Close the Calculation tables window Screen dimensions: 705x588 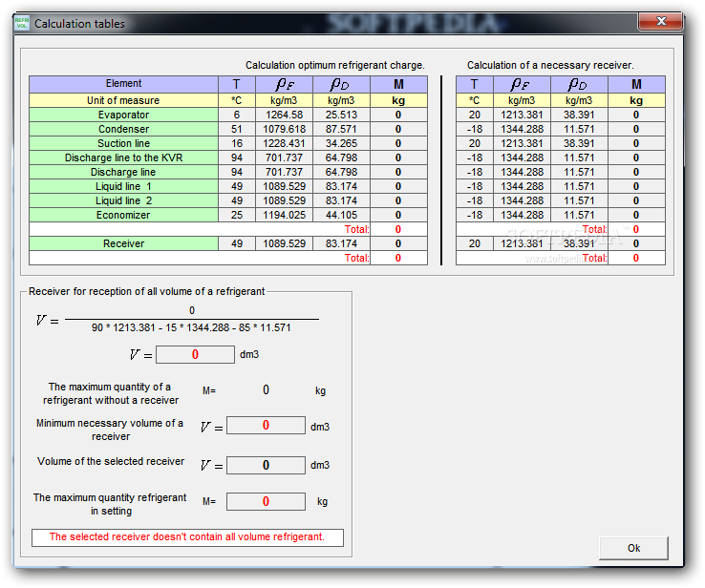[x=660, y=21]
